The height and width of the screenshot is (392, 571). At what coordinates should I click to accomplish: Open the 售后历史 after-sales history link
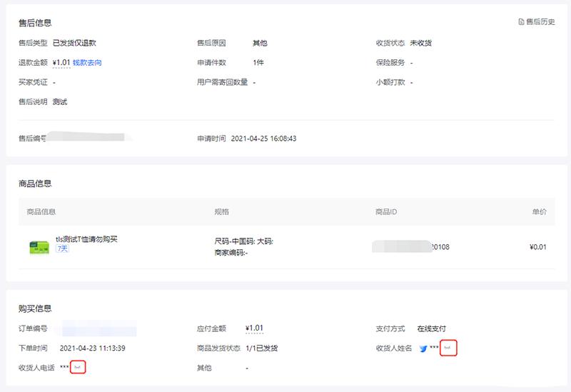click(540, 22)
